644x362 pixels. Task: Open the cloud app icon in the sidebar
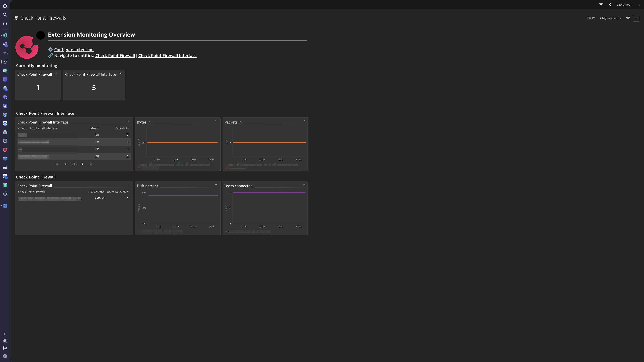[x=5, y=167]
